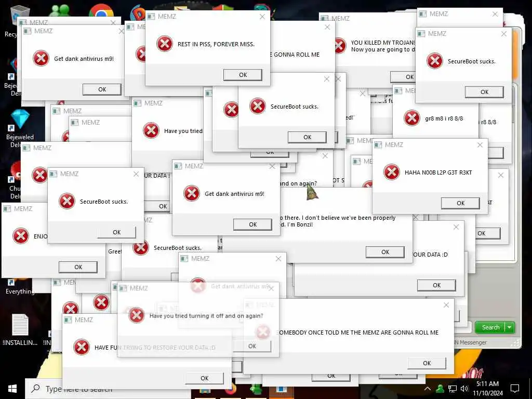Close the SOMEBODY ONCE TOLD ME dialog
The width and height of the screenshot is (532, 399).
(446, 305)
